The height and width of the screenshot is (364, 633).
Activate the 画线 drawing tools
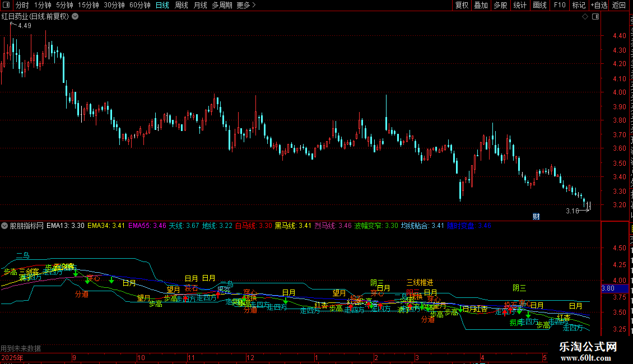539,5
